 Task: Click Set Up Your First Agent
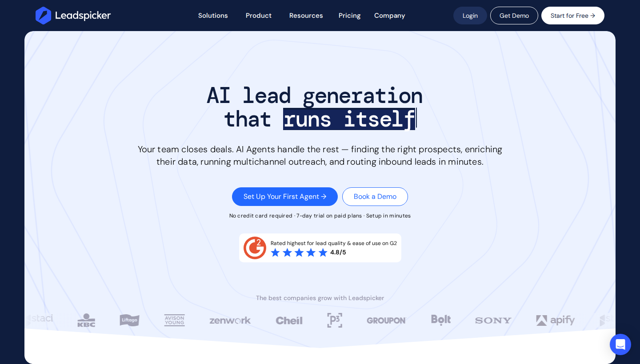(x=285, y=197)
